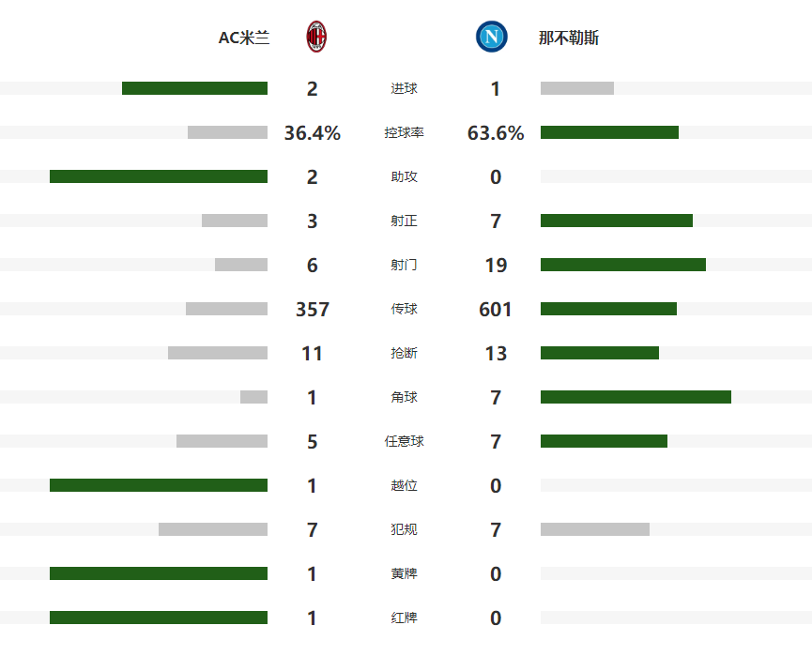Select the 那不勒斯 team name
The height and width of the screenshot is (656, 812).
point(569,38)
